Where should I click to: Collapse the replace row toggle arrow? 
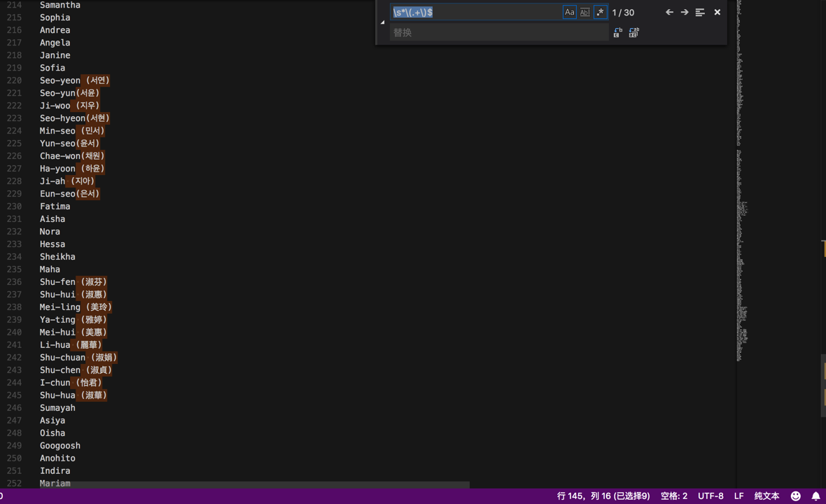tap(382, 22)
